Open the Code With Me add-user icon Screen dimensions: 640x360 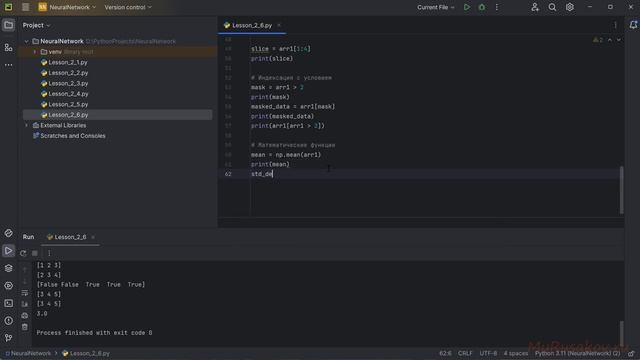(x=535, y=7)
